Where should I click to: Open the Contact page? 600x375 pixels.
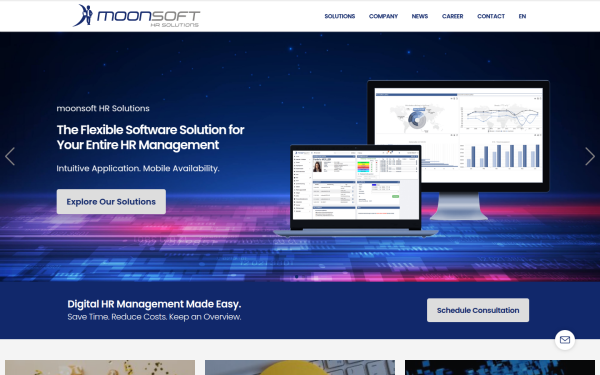click(491, 16)
